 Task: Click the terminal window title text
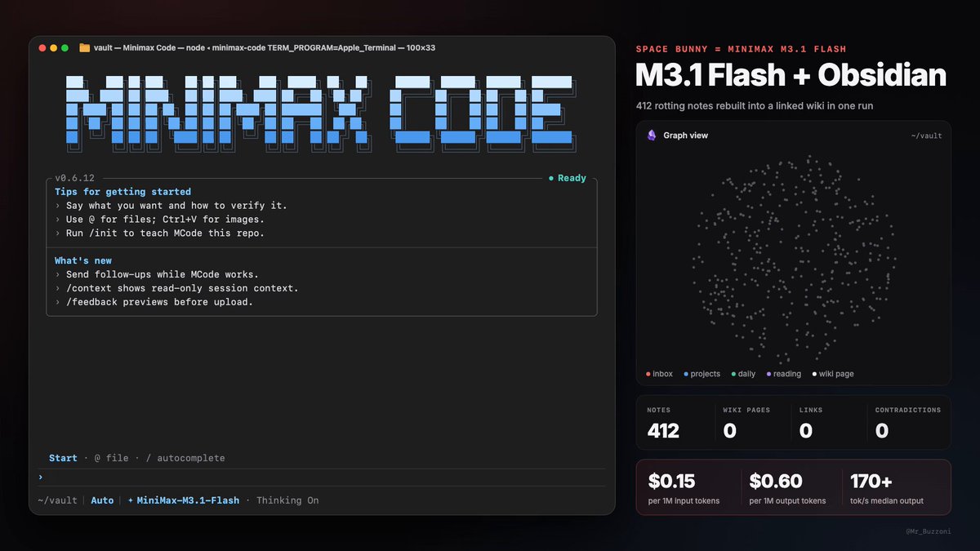[x=265, y=47]
